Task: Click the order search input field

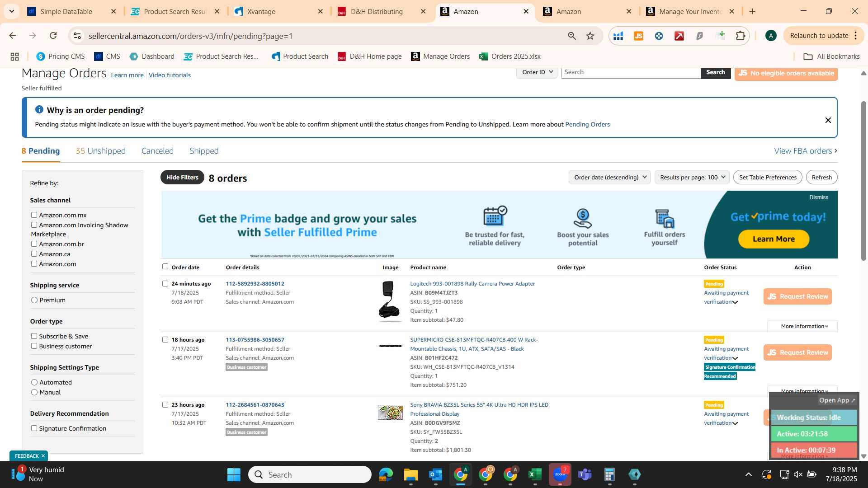Action: tap(631, 72)
